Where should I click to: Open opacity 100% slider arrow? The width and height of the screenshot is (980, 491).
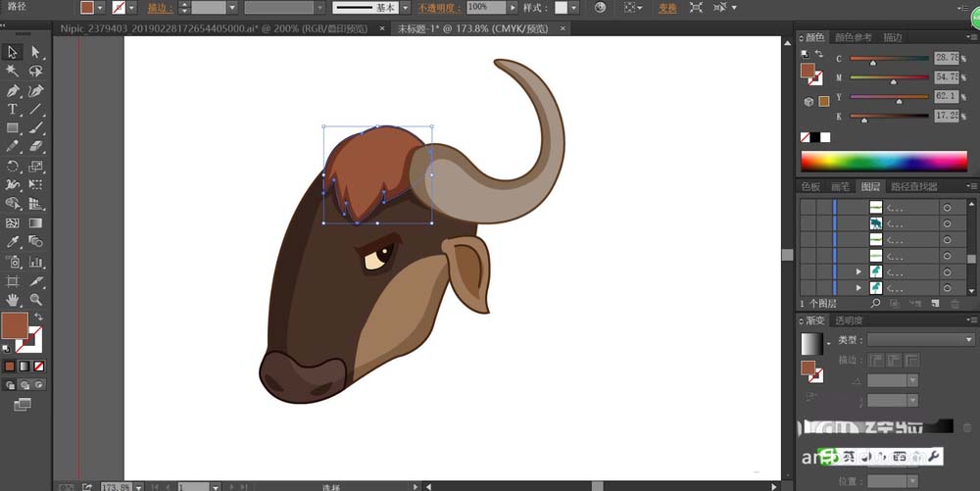pos(514,8)
